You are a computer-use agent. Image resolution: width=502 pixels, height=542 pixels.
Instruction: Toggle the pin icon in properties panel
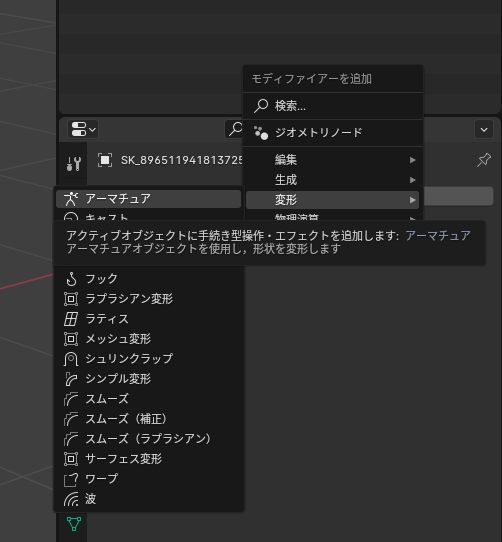[x=484, y=160]
